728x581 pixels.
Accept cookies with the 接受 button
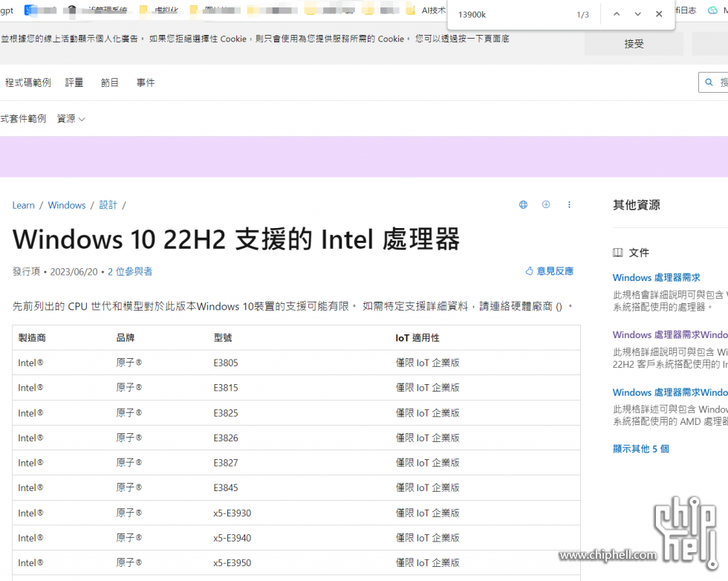(634, 44)
